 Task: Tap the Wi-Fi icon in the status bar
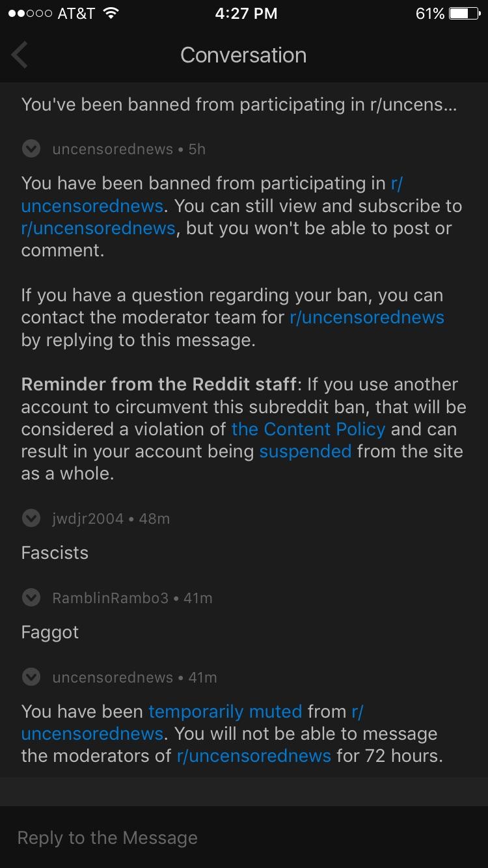pyautogui.click(x=111, y=14)
